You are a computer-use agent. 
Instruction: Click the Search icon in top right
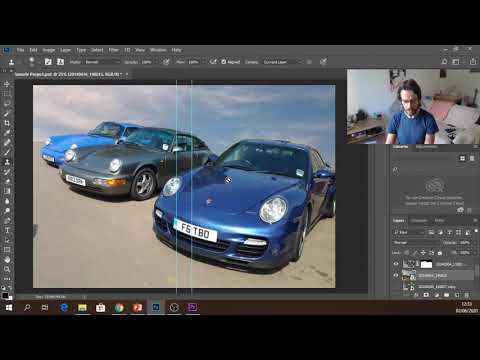click(444, 62)
